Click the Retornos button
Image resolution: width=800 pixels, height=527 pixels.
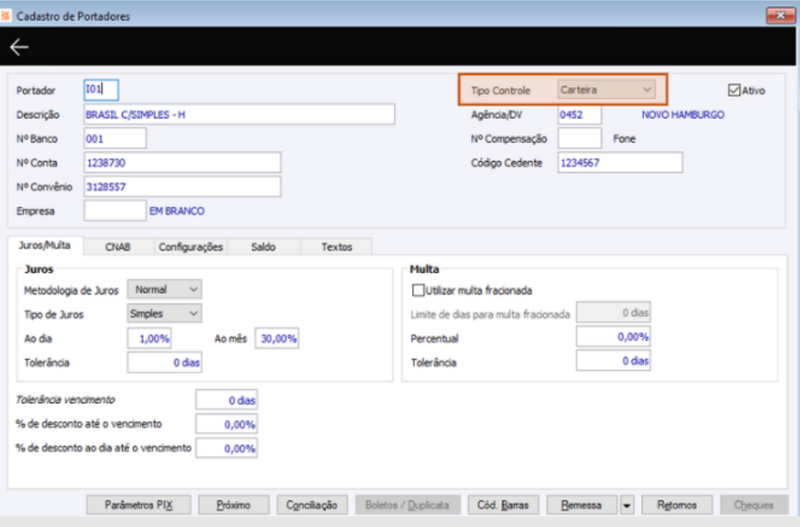coord(677,505)
